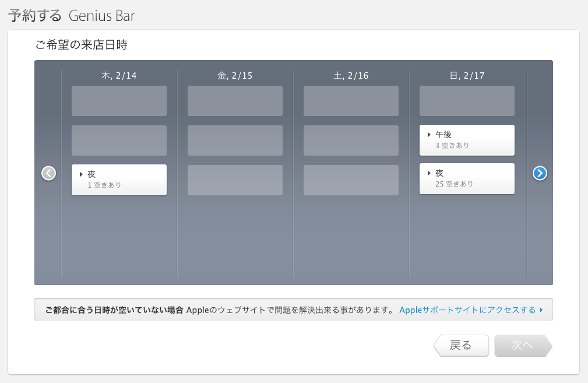This screenshot has width=588, height=383.
Task: Select the 木, 2/14 date header
Action: pyautogui.click(x=119, y=76)
